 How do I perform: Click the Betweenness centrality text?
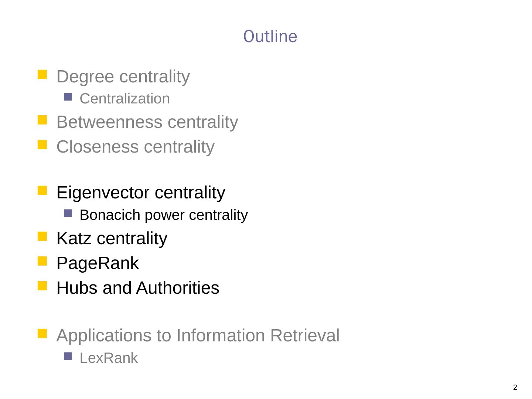coord(147,122)
